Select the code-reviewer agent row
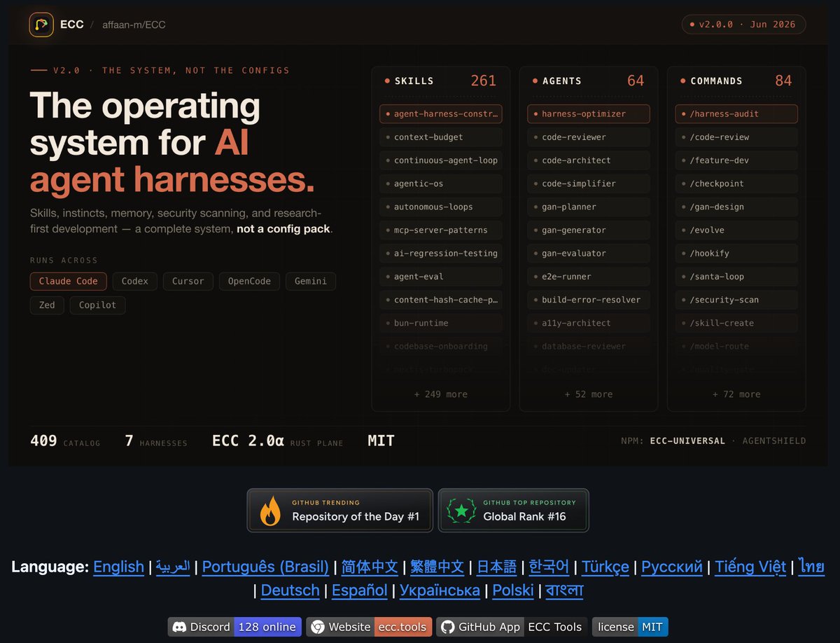Screen dimensions: 840x643 point(589,137)
